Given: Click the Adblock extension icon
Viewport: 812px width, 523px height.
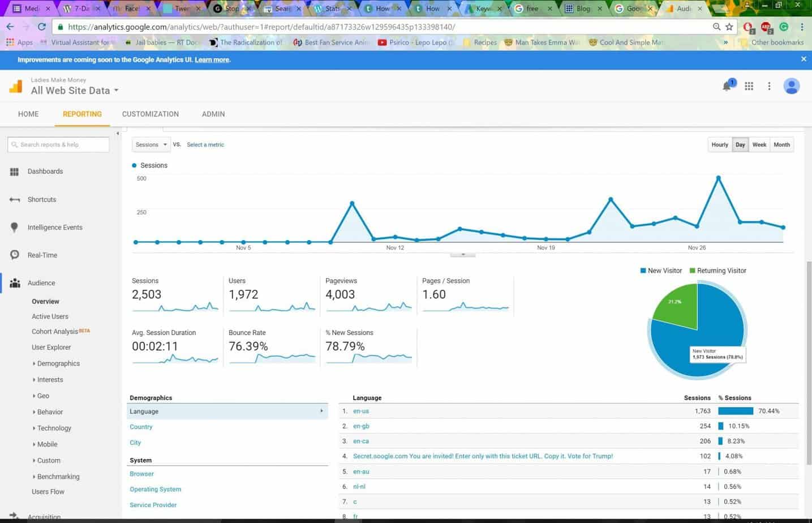Looking at the screenshot, I should coord(766,27).
